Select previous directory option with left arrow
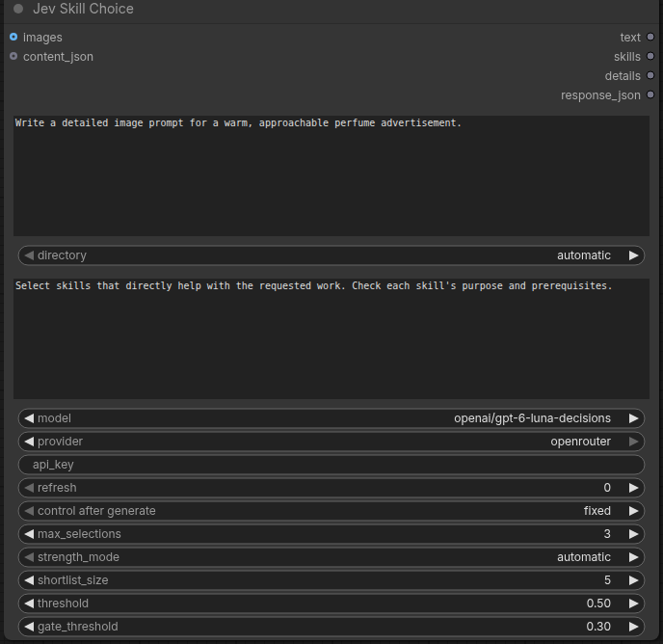The width and height of the screenshot is (663, 644). [x=29, y=255]
